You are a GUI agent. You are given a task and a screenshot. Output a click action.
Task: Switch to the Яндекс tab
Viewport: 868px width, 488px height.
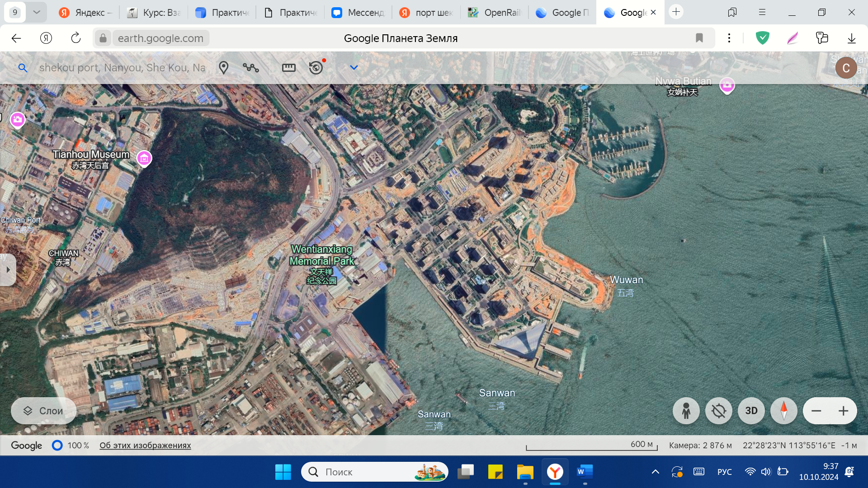click(85, 13)
